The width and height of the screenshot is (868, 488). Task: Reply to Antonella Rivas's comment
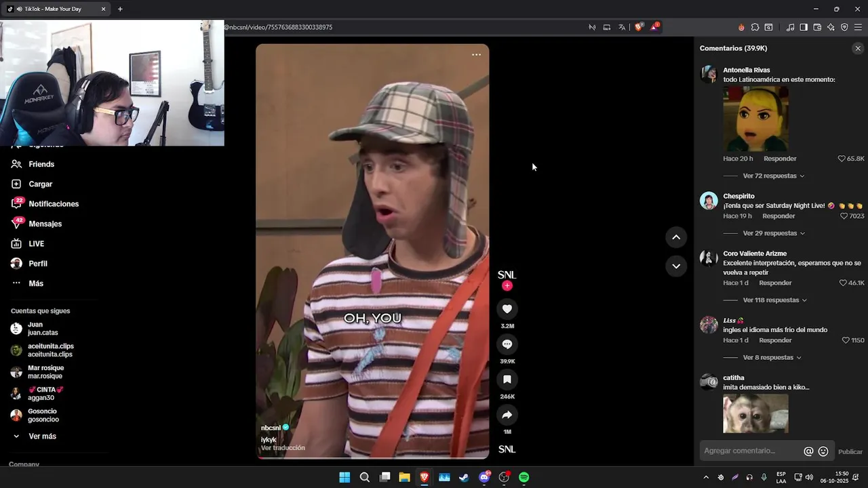[780, 159]
